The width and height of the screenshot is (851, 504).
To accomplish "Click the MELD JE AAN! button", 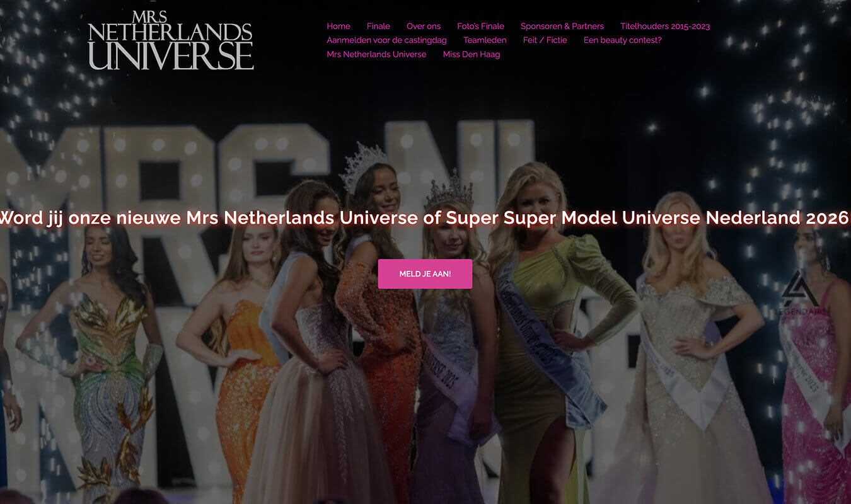I will [x=425, y=274].
